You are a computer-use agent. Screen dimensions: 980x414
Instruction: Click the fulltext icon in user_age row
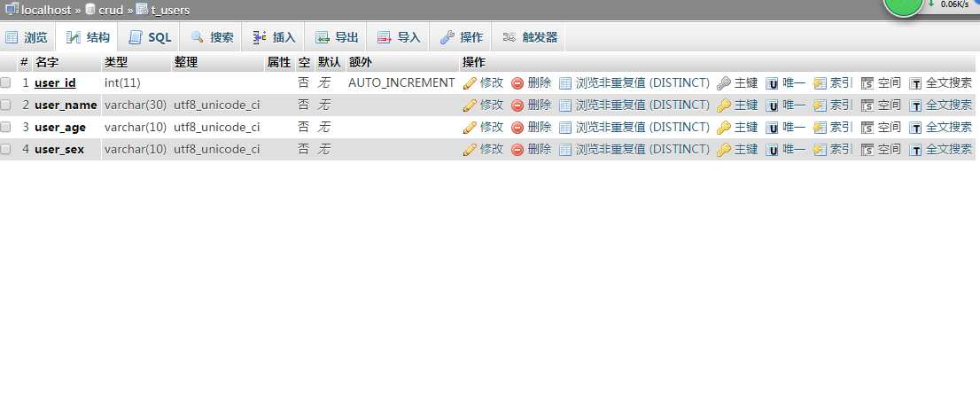915,129
